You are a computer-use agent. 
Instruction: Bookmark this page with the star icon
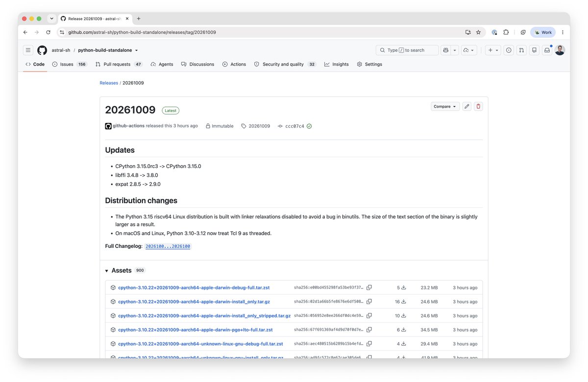pos(478,32)
